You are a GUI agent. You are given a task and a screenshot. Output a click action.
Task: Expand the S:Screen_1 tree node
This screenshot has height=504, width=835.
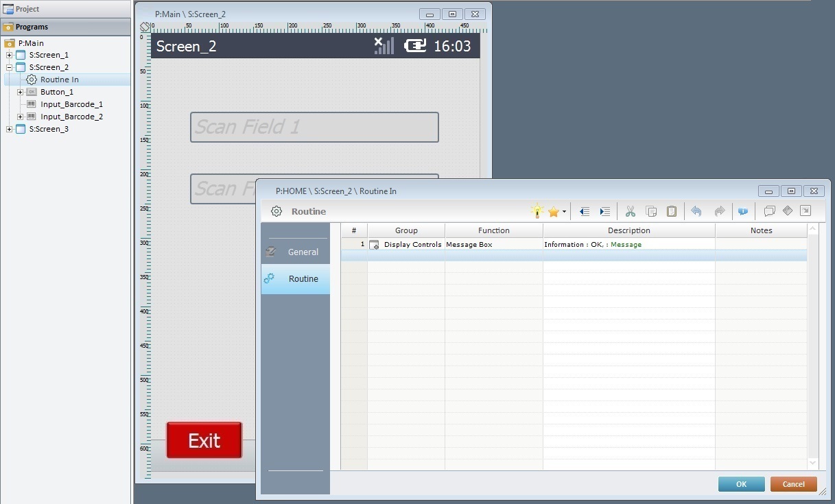10,55
